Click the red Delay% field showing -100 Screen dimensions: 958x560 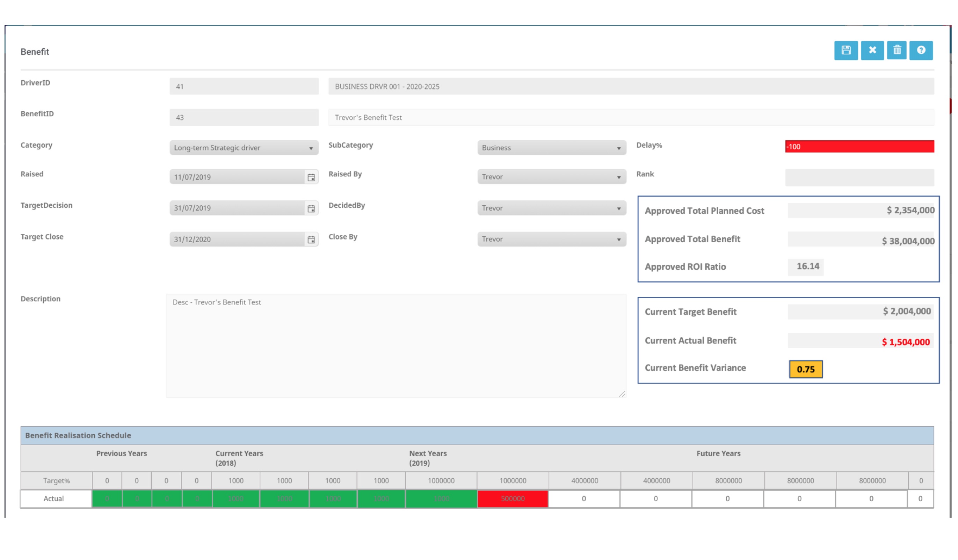[859, 147]
